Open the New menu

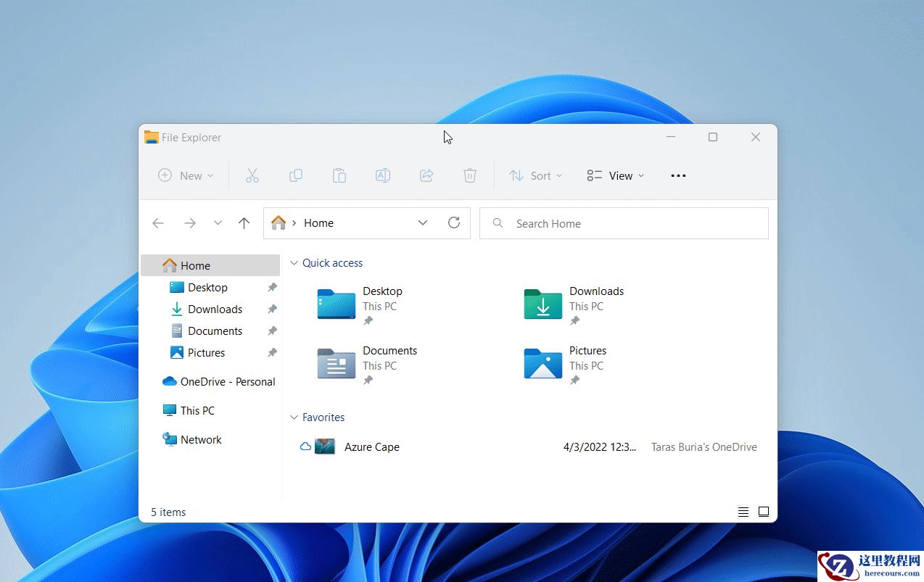tap(186, 175)
